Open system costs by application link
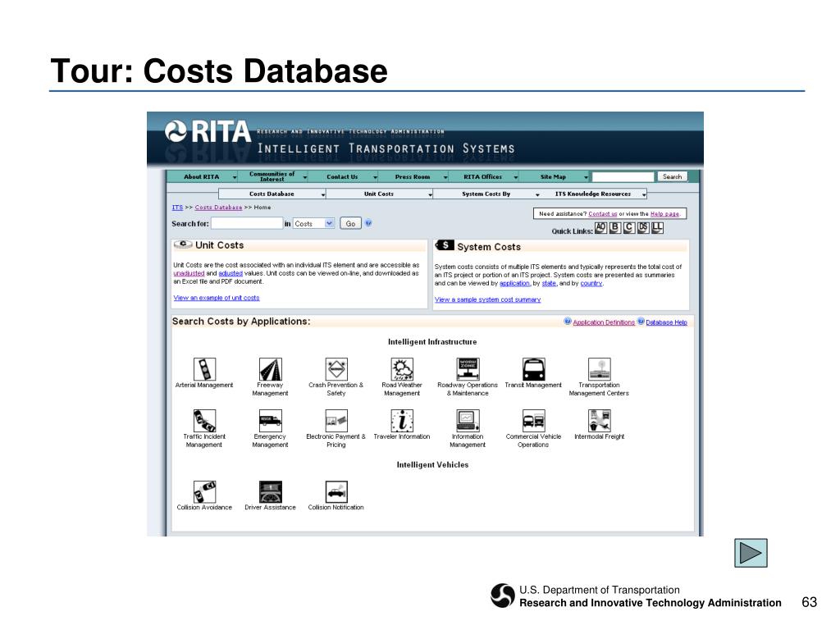 (x=515, y=283)
